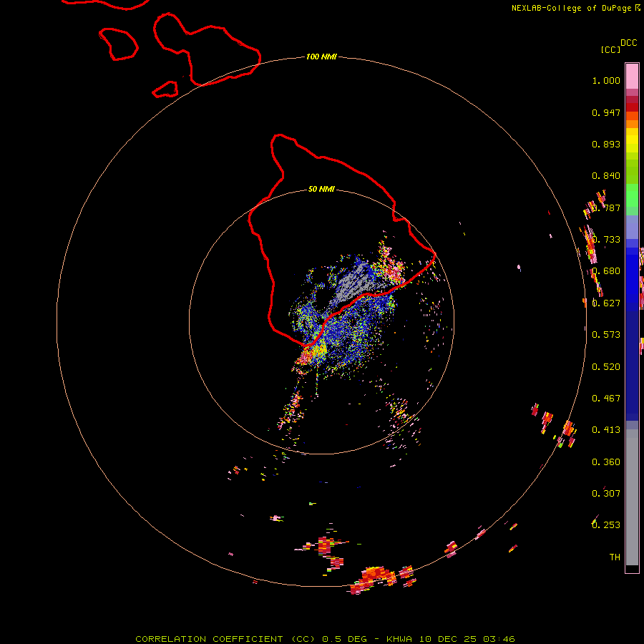This screenshot has height=644, width=644.
Task: Click the 0.307 colorbar value label
Action: tap(606, 494)
